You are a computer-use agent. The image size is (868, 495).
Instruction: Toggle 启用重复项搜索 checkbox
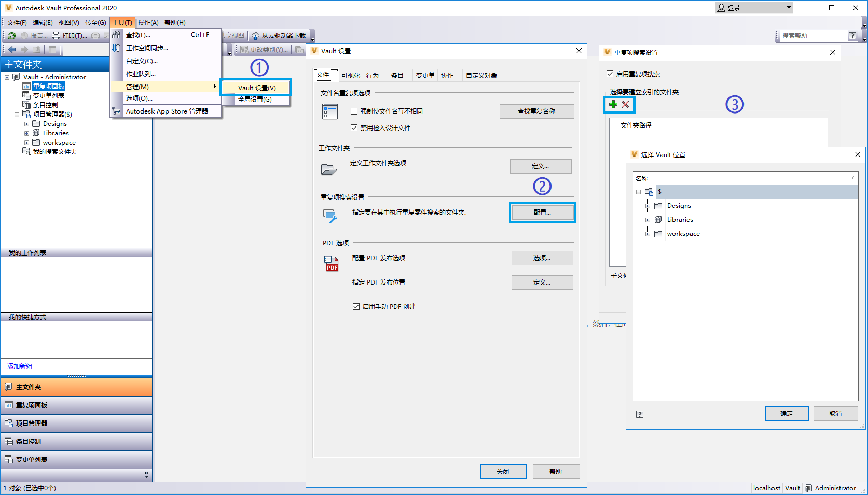click(x=610, y=74)
